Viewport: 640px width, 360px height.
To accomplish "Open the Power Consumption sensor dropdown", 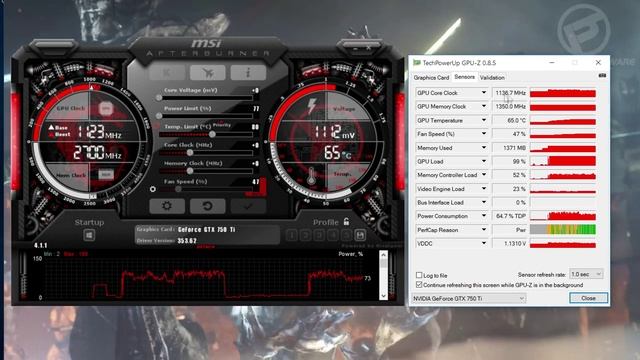I will pyautogui.click(x=484, y=216).
